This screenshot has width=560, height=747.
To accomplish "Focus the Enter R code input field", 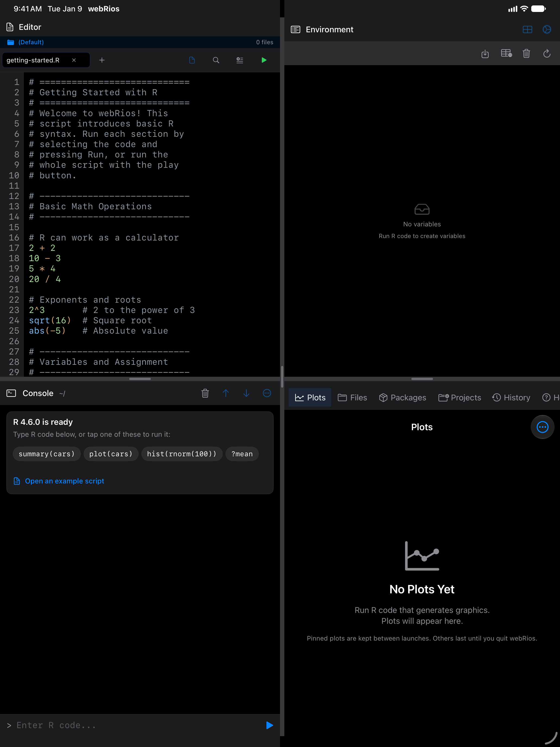I will pyautogui.click(x=135, y=725).
